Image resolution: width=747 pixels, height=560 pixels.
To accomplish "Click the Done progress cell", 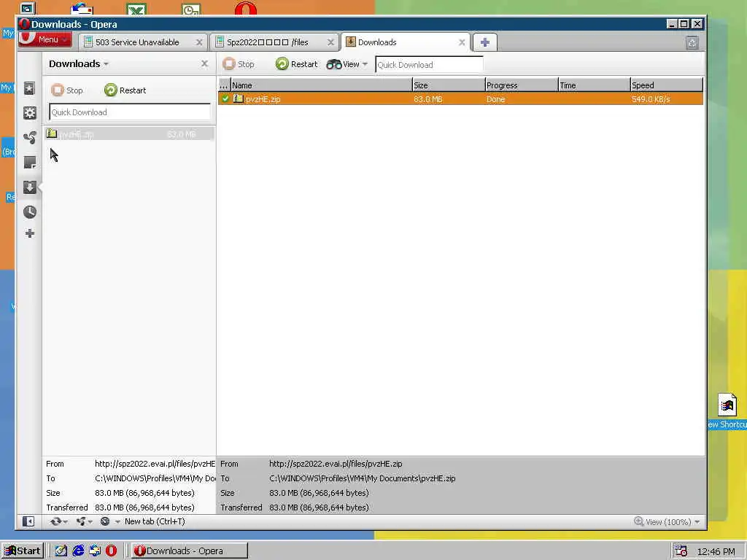I will (x=495, y=99).
